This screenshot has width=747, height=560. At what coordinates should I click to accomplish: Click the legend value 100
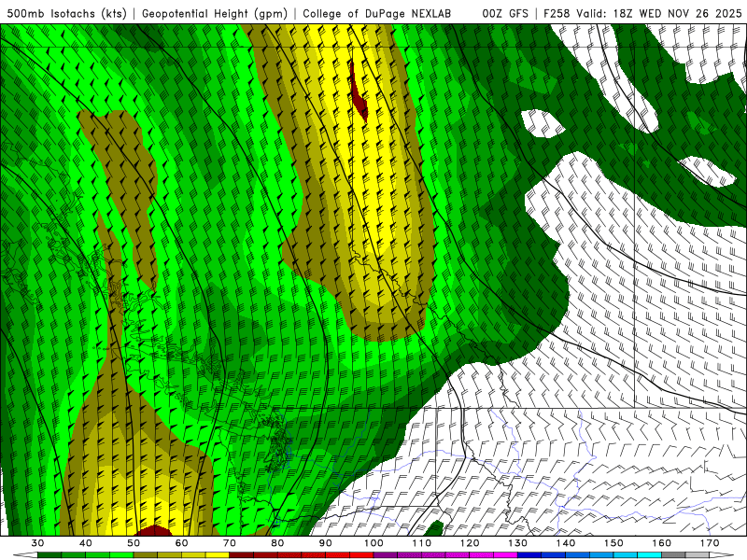pyautogui.click(x=373, y=543)
